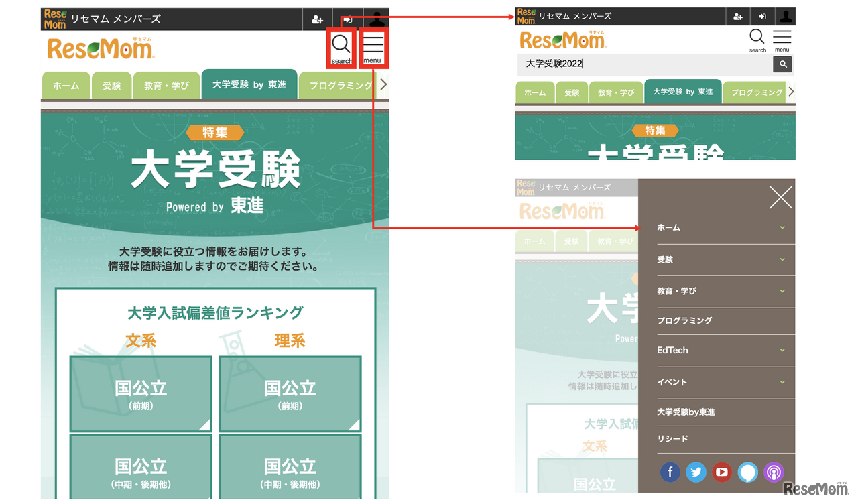Submit the search with the dark magnifier button

[x=782, y=64]
